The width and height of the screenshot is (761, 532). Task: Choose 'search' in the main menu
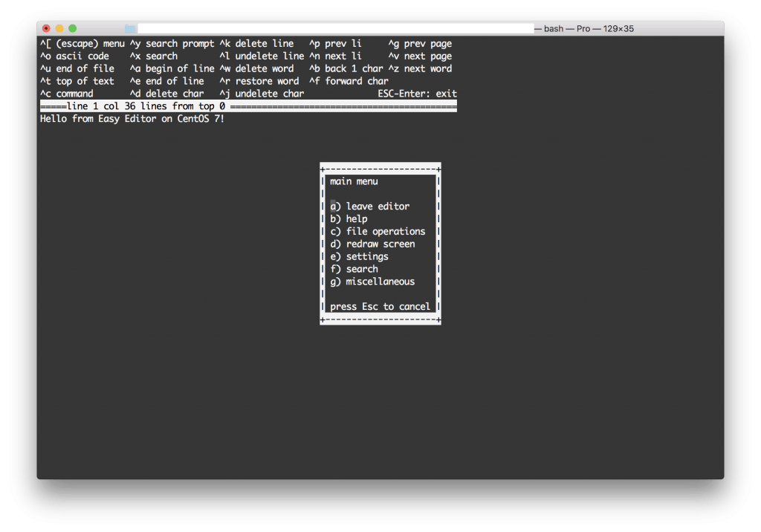361,270
